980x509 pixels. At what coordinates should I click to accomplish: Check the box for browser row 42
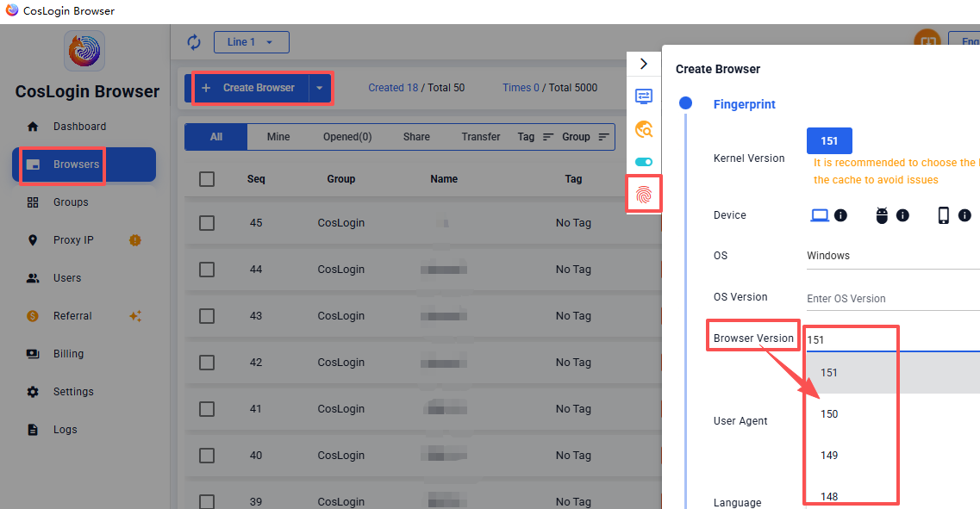(207, 363)
